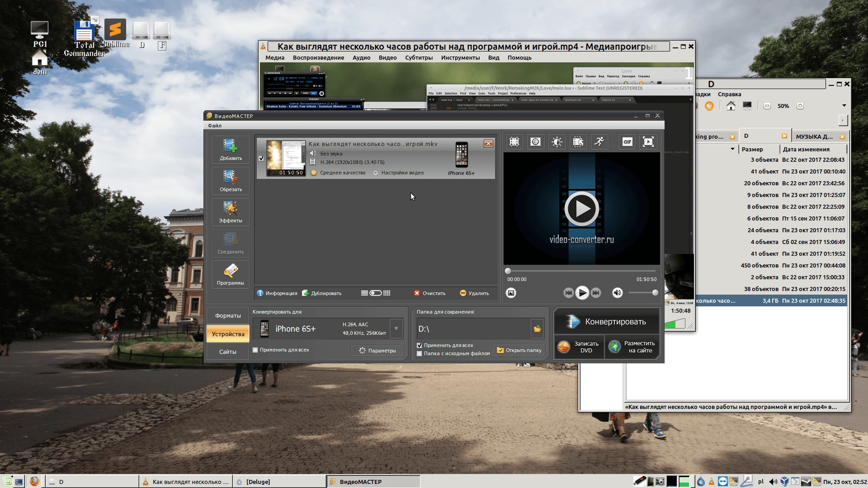Uncheck the video file row checkbox
The width and height of the screenshot is (868, 488).
pyautogui.click(x=261, y=158)
